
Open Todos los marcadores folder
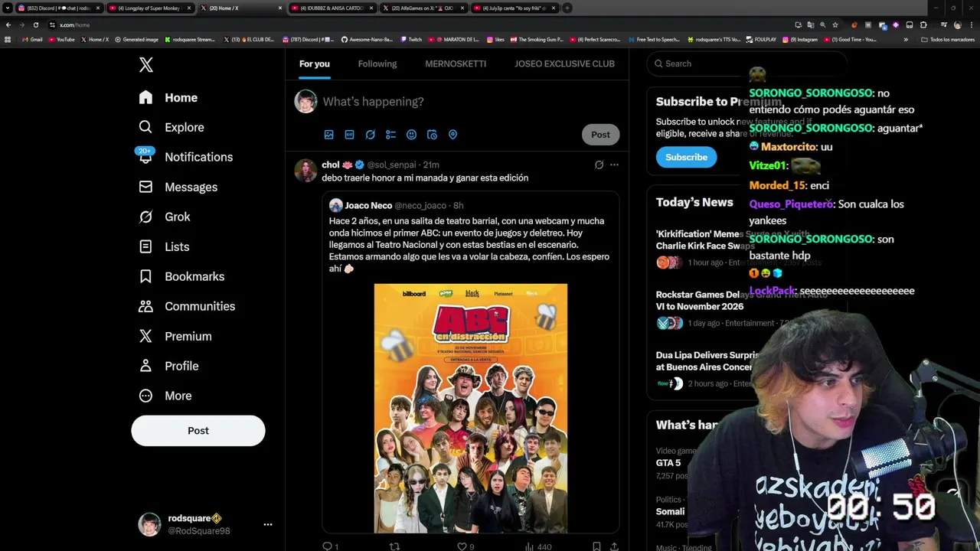948,39
